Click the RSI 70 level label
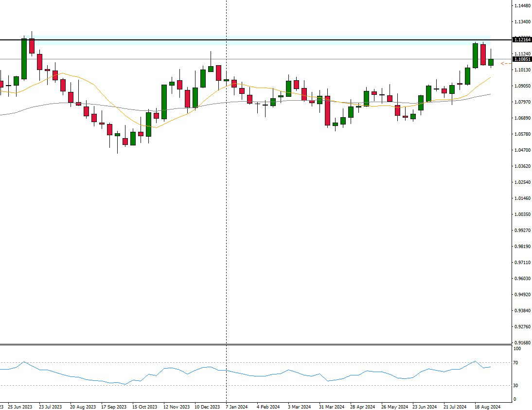 tap(516, 363)
